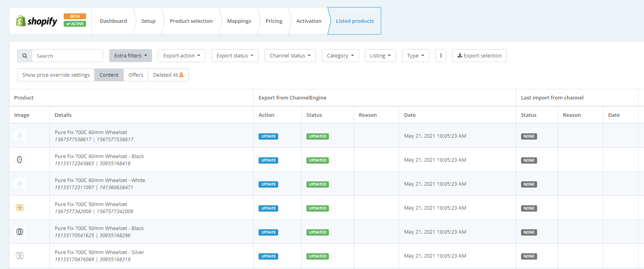Image resolution: width=644 pixels, height=269 pixels.
Task: Click the BETA badge
Action: (75, 17)
